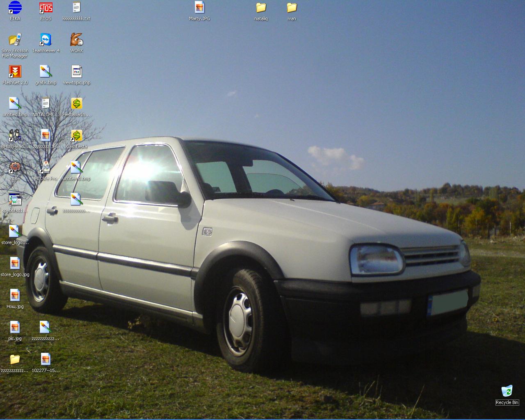Open the ivan folder

292,8
